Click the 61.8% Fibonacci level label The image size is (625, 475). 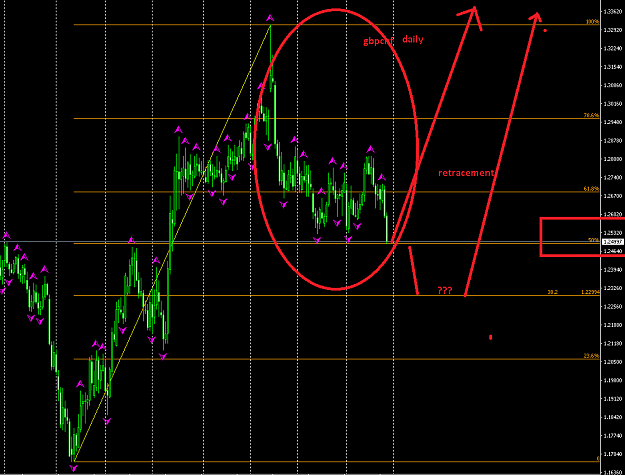point(592,189)
